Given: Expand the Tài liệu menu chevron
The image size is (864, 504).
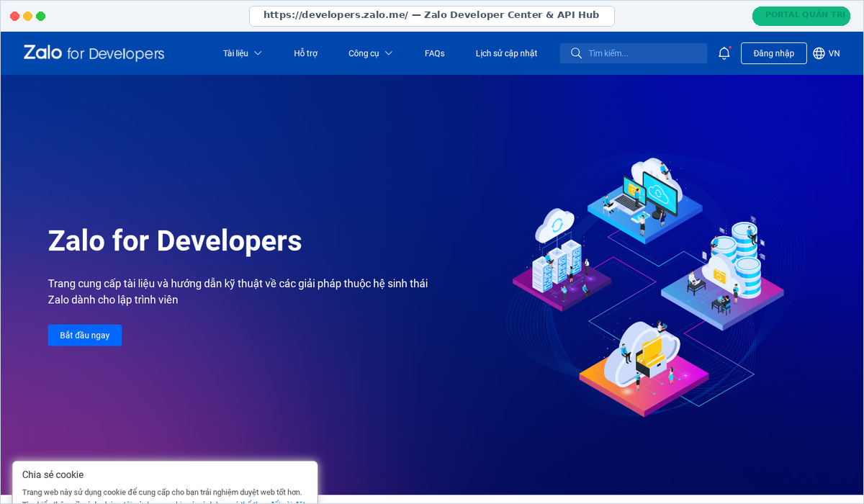Looking at the screenshot, I should pyautogui.click(x=258, y=53).
